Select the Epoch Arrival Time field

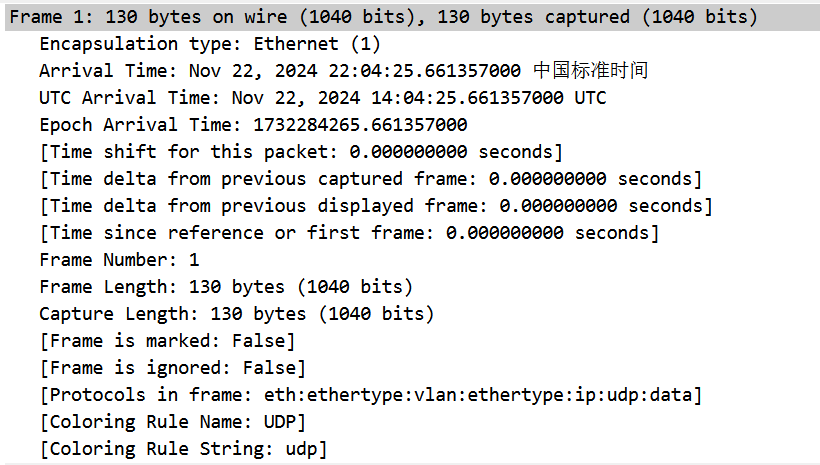click(x=253, y=125)
